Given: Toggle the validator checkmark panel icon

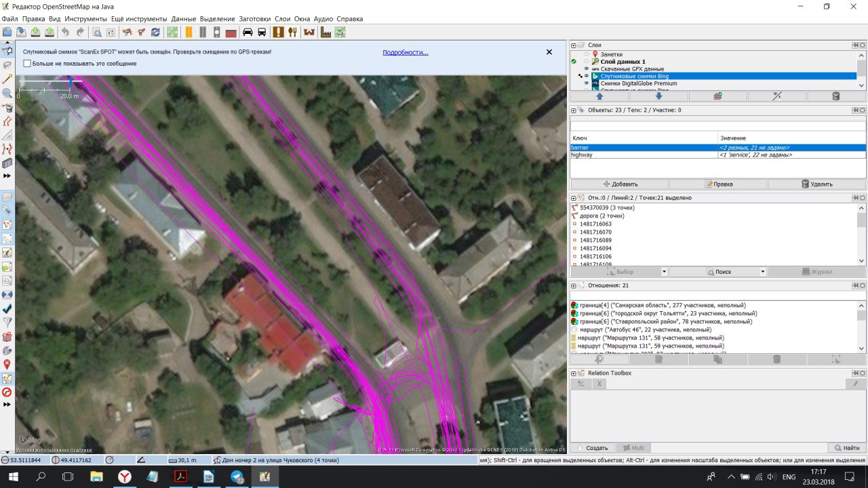Looking at the screenshot, I should [7, 308].
